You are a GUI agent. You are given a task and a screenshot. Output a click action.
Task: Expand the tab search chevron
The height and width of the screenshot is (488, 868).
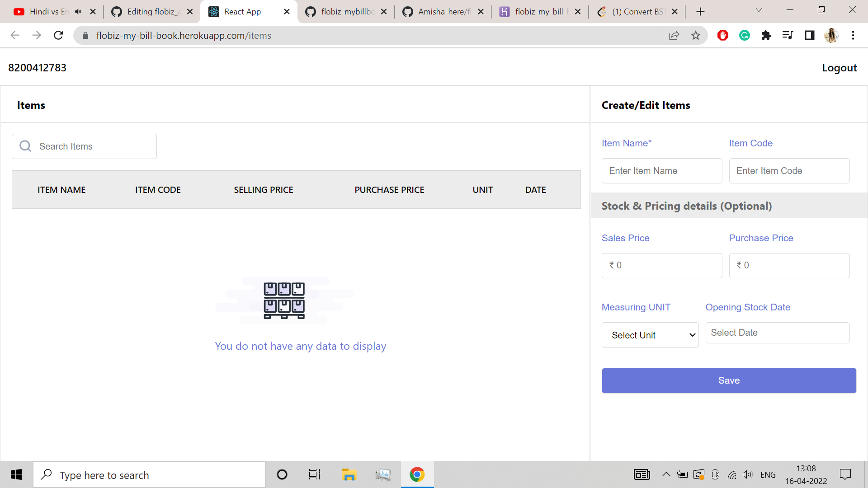[x=759, y=10]
